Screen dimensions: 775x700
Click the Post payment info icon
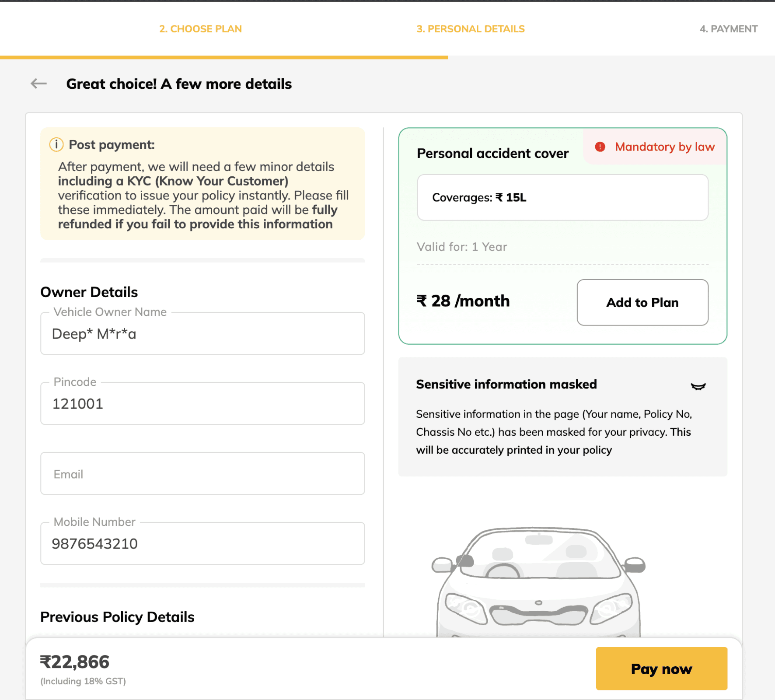click(56, 144)
